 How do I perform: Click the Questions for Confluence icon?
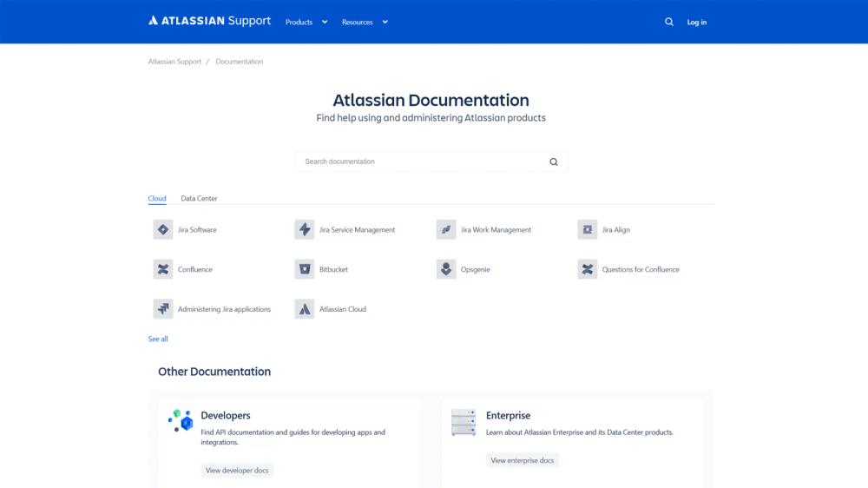click(x=588, y=269)
